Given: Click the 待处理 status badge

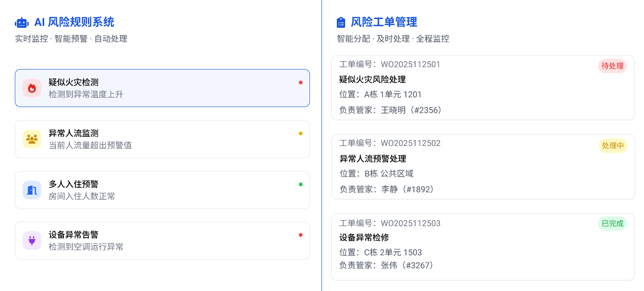Looking at the screenshot, I should (x=612, y=66).
